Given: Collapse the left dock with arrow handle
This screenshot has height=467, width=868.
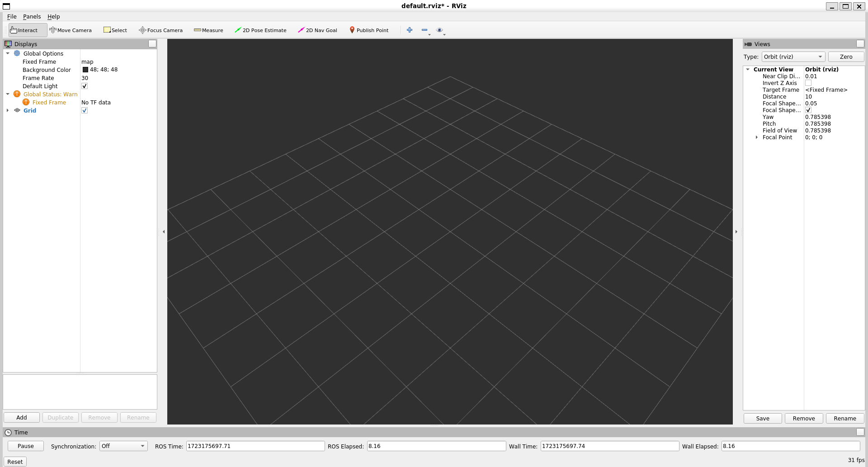Looking at the screenshot, I should [x=164, y=231].
